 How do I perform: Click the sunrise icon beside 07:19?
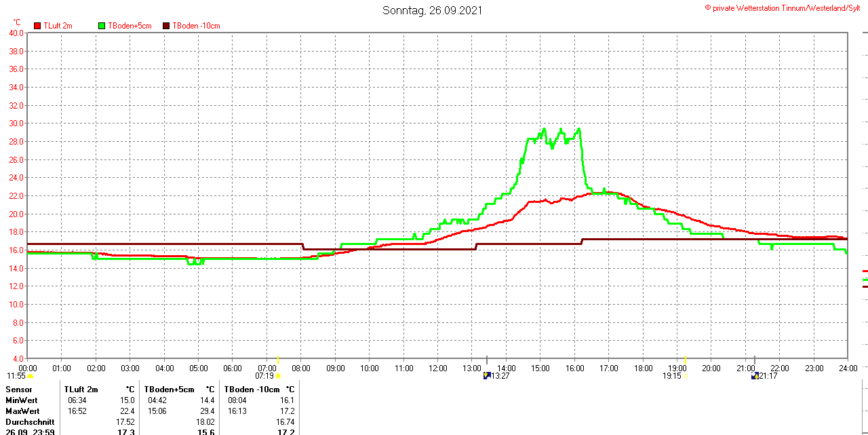point(278,376)
